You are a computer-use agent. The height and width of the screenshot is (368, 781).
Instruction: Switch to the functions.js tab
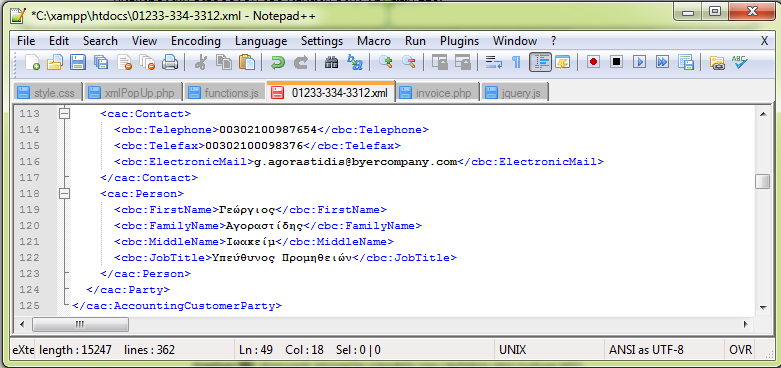pyautogui.click(x=225, y=93)
